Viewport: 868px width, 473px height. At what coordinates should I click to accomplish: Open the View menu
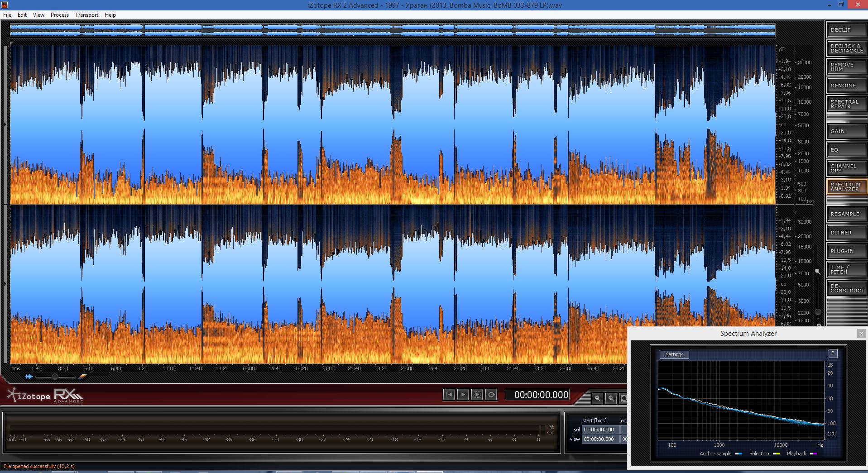click(38, 15)
